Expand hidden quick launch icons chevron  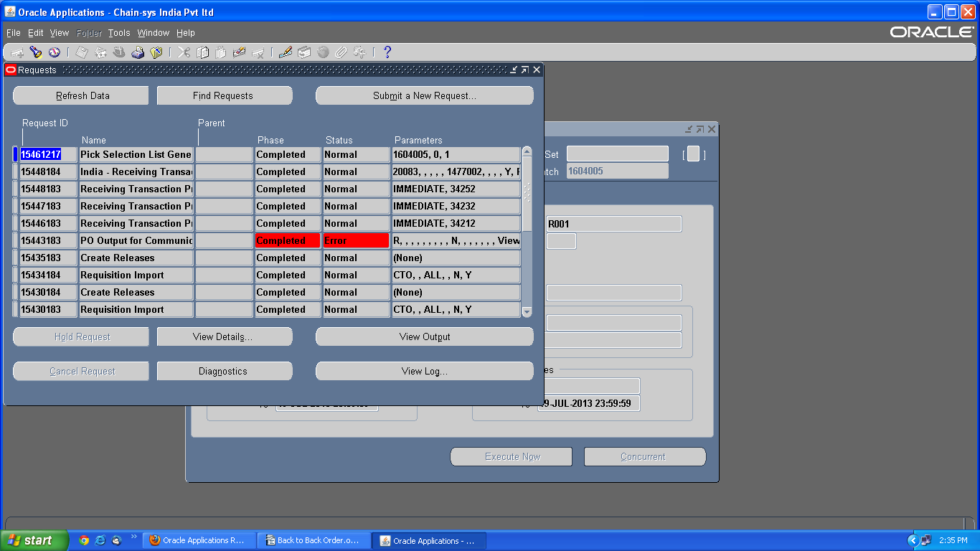(134, 537)
